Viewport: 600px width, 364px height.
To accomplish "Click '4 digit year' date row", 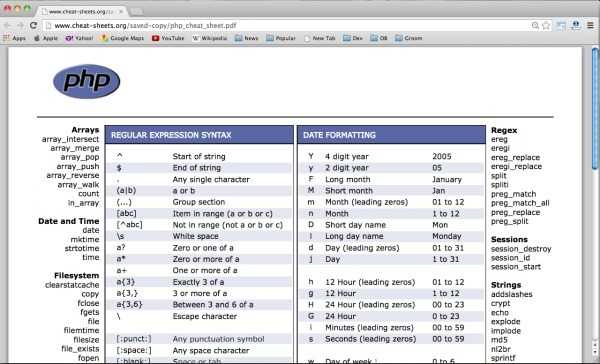I will pyautogui.click(x=391, y=157).
